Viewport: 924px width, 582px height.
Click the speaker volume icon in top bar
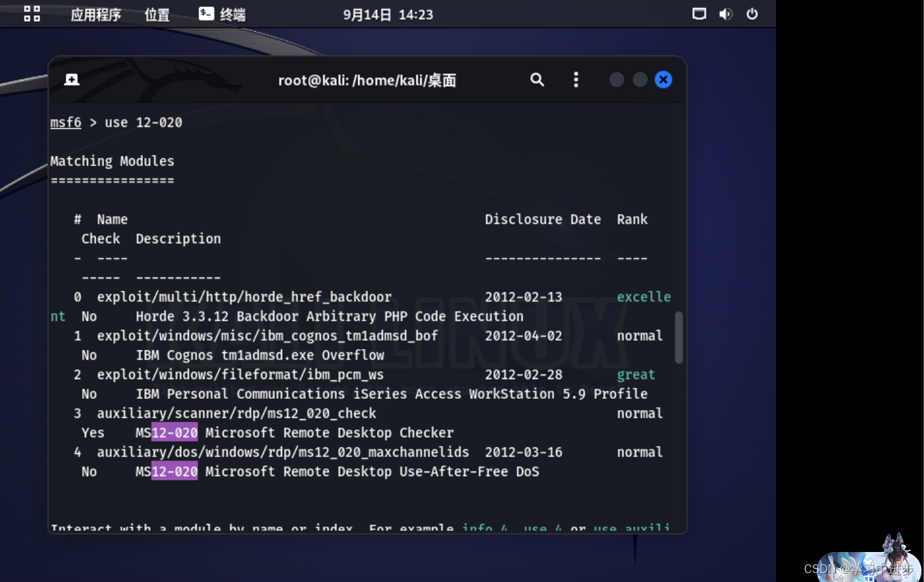click(726, 13)
